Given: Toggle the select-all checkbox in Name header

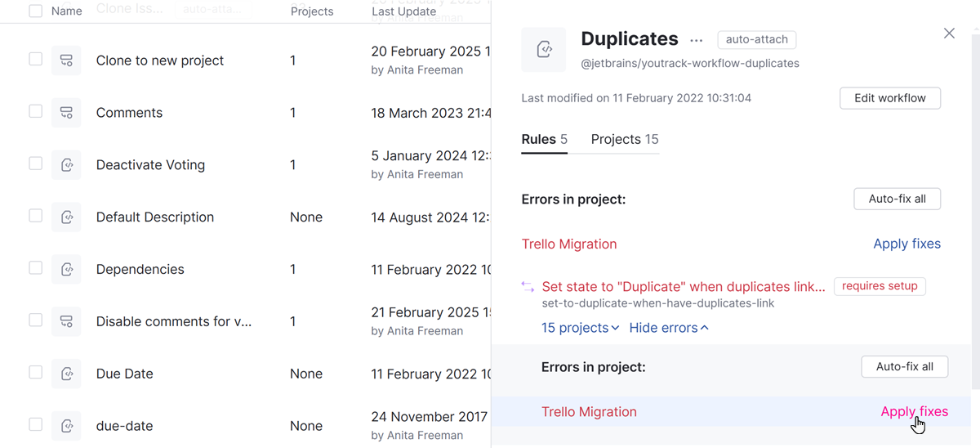Looking at the screenshot, I should pyautogui.click(x=35, y=11).
